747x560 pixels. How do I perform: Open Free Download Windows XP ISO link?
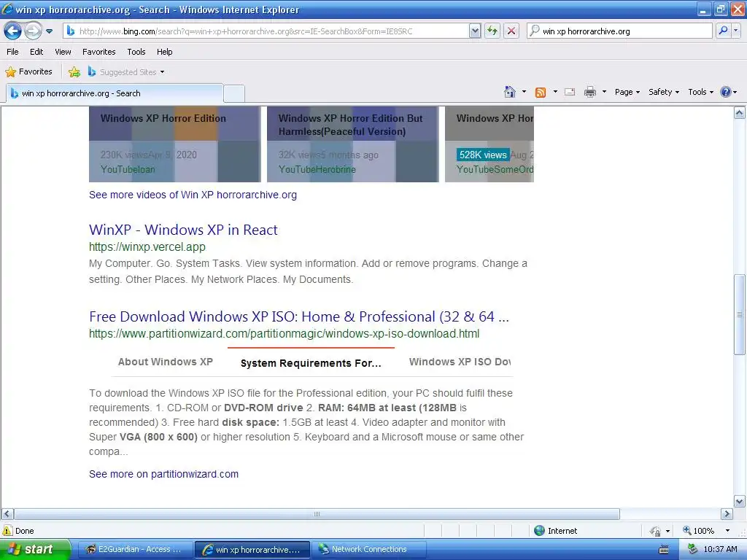click(298, 316)
